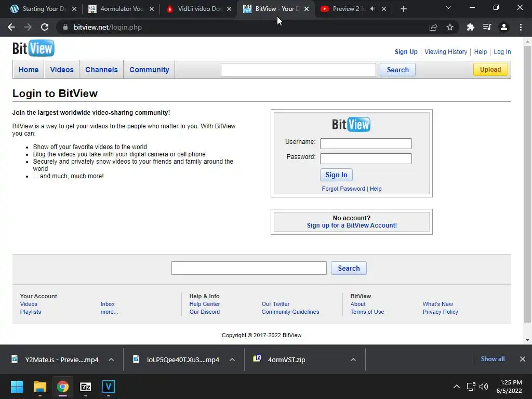Click the top search input field
Viewport: 532px width, 399px height.
click(298, 70)
